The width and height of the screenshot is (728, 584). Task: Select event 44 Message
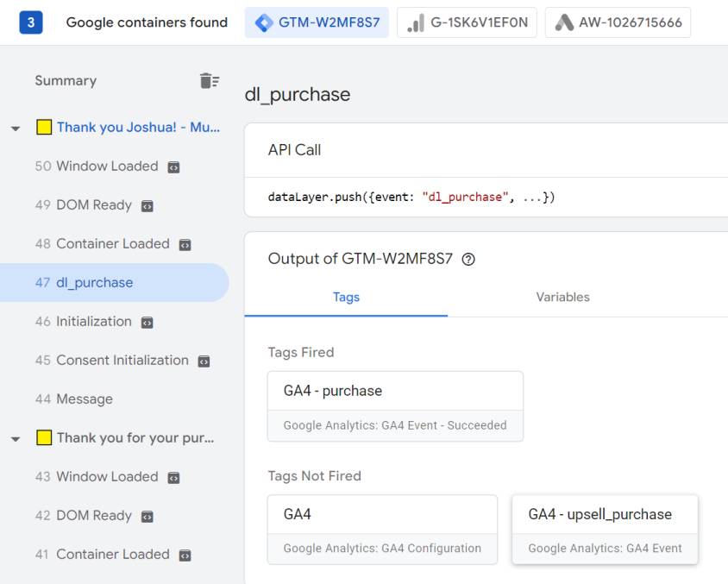click(x=74, y=399)
